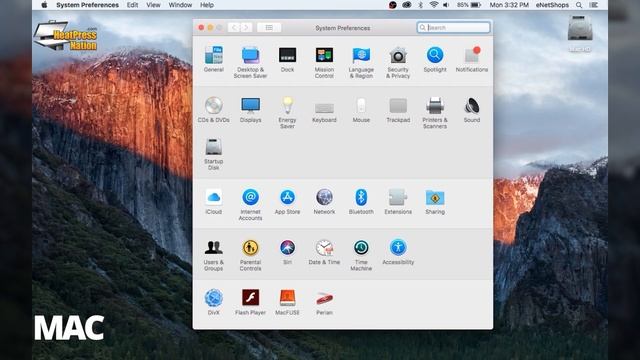Open Keyboard preferences

tap(324, 110)
